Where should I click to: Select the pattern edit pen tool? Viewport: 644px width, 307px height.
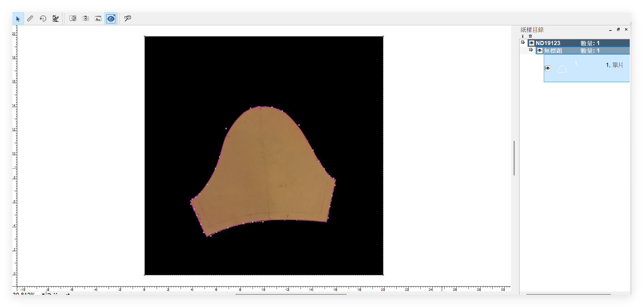tap(55, 18)
